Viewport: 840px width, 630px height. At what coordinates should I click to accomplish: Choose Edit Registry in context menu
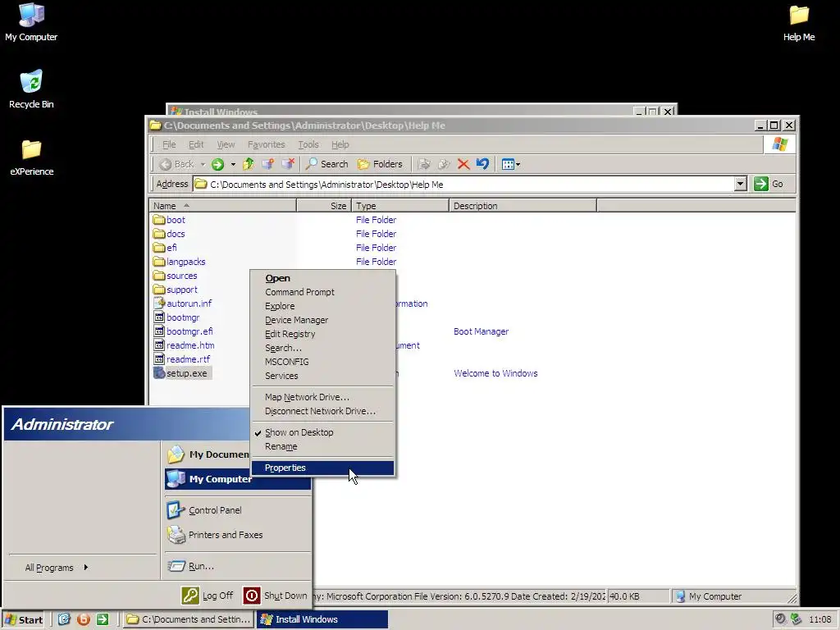pyautogui.click(x=322, y=334)
